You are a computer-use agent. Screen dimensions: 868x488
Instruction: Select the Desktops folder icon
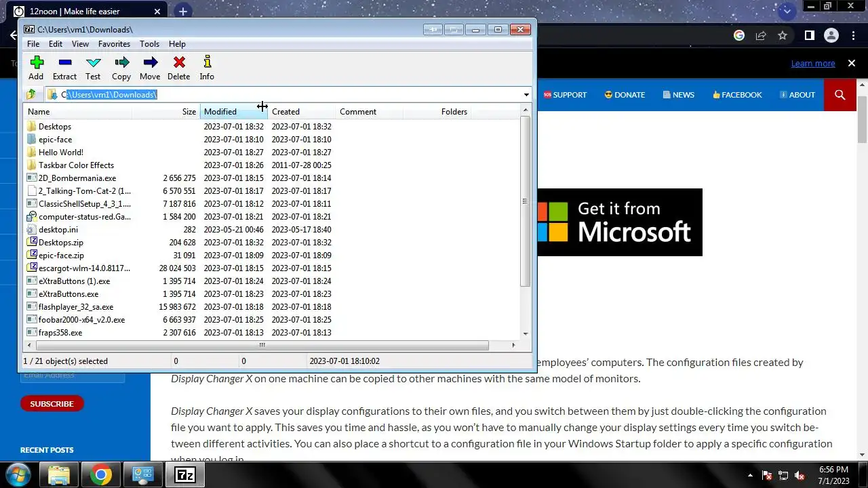click(32, 127)
